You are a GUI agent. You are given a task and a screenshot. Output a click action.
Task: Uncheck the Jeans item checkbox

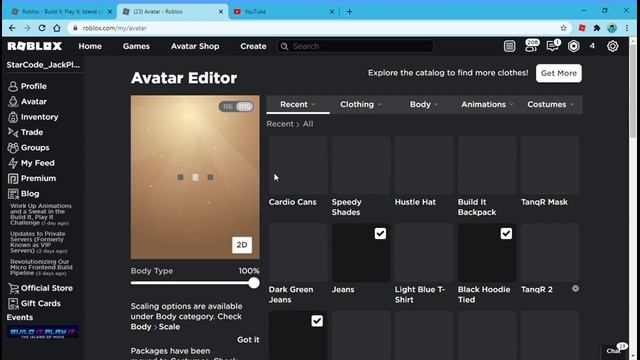click(x=380, y=233)
